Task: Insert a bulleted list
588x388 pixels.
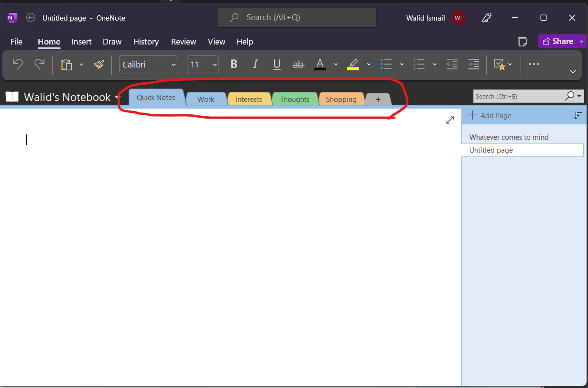Action: [x=386, y=64]
